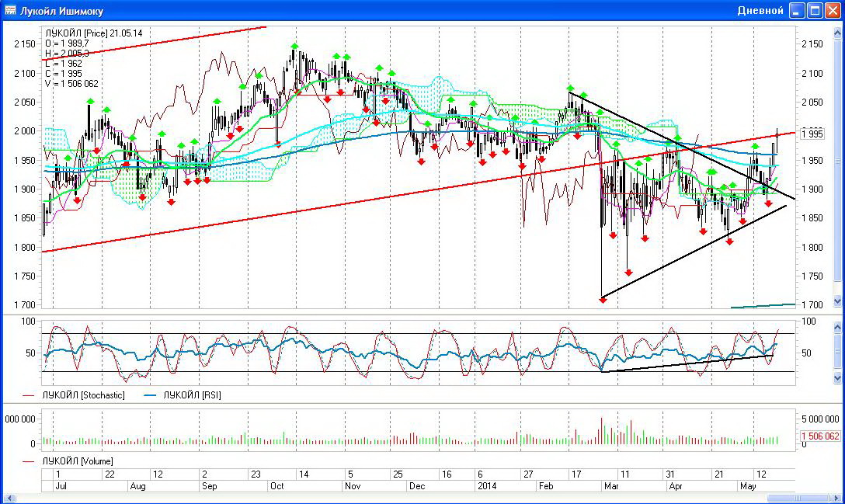Viewport: 845px width, 504px height.
Task: Click the low value L = 1 962
Action: point(64,64)
